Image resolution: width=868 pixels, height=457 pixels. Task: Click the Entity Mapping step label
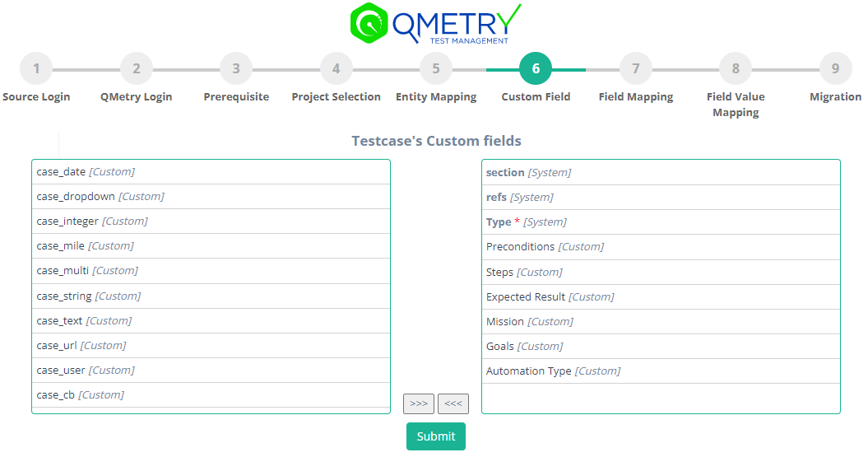(436, 97)
